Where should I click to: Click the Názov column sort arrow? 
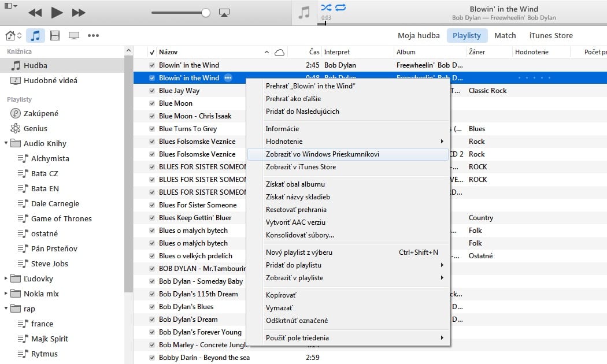(267, 52)
